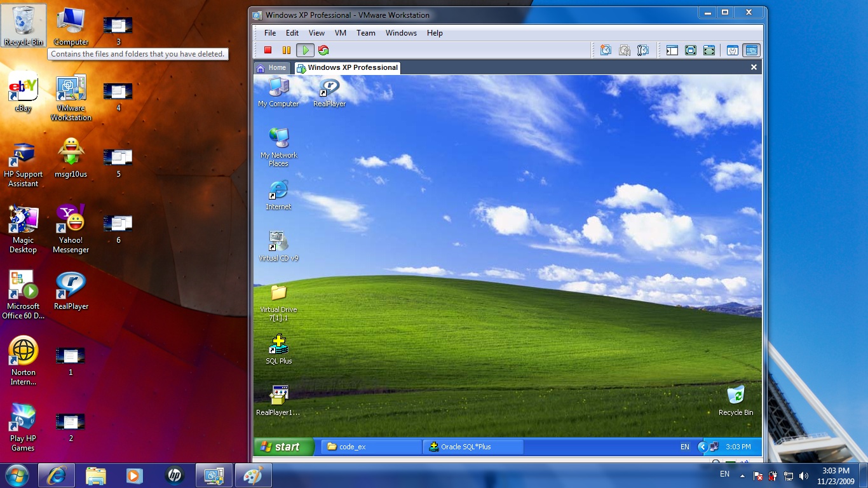868x488 pixels.
Task: Toggle quick switch mode in VMware toolbar
Action: 709,50
